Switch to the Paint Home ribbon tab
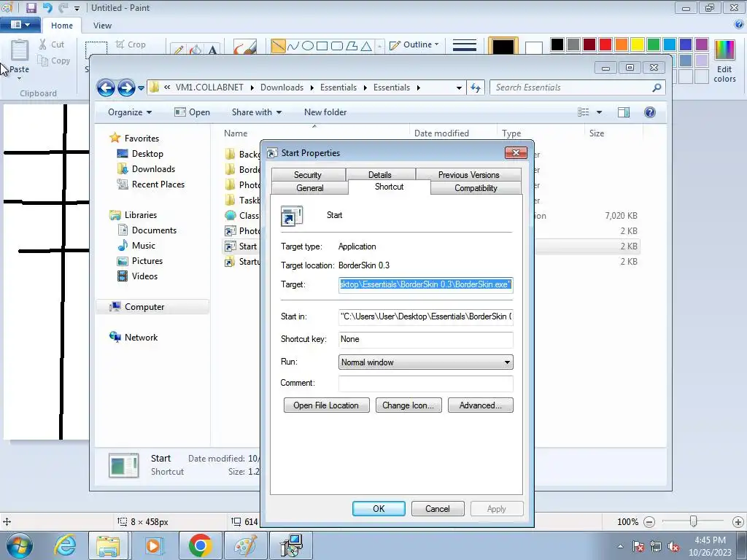Screen dimensions: 747x560 (62, 26)
